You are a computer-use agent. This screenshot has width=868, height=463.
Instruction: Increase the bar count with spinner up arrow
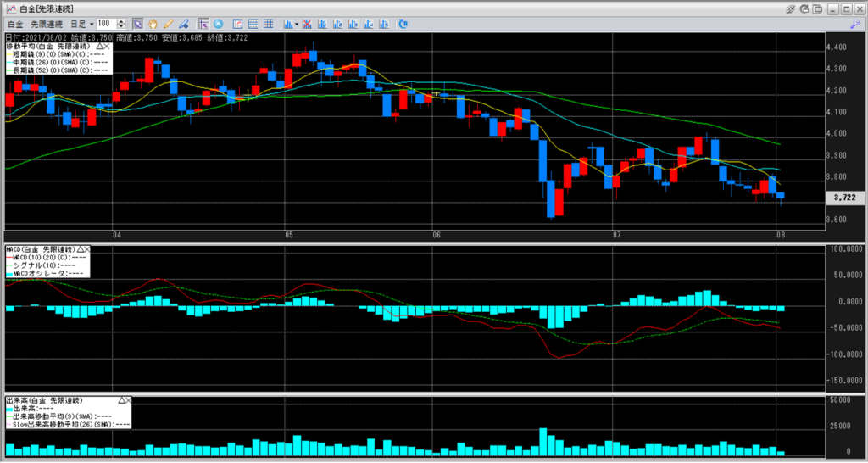click(121, 21)
